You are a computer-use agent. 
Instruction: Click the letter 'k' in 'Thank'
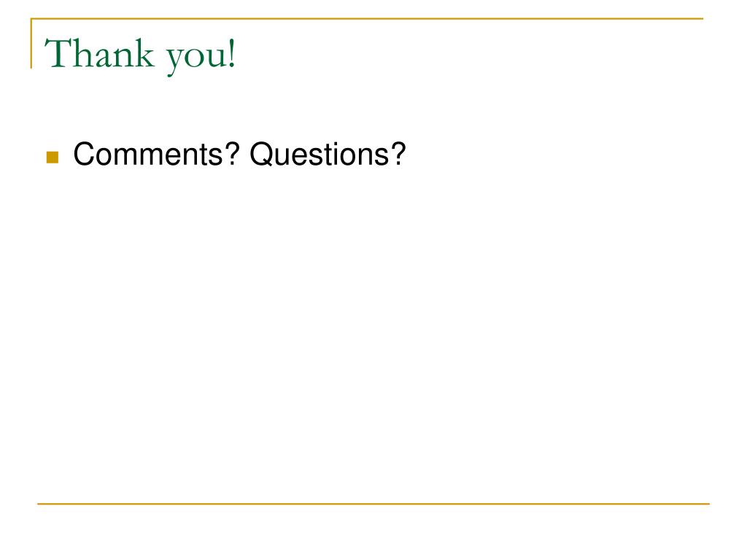(147, 53)
